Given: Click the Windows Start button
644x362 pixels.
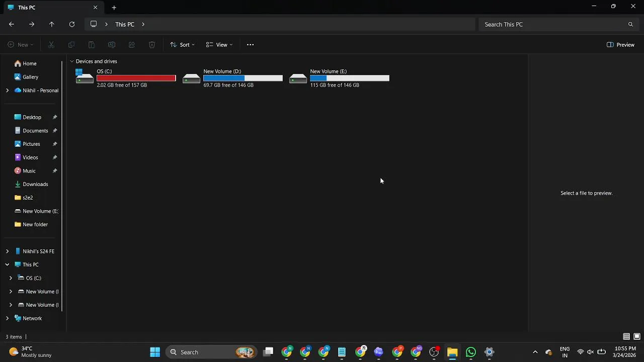Looking at the screenshot, I should 155,352.
